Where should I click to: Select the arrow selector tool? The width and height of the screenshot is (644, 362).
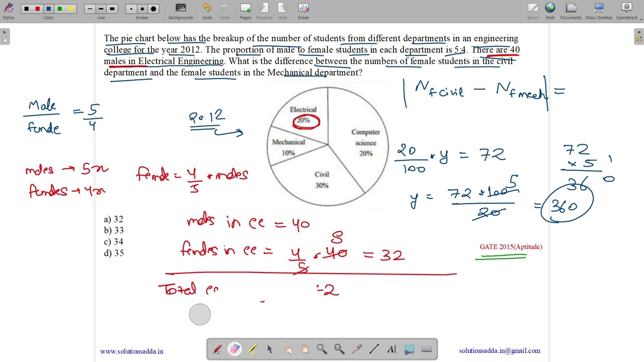pos(270,349)
